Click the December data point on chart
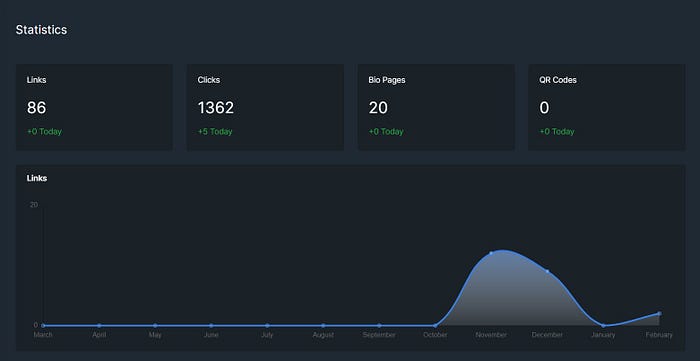Viewport: 700px width, 361px height. (547, 271)
